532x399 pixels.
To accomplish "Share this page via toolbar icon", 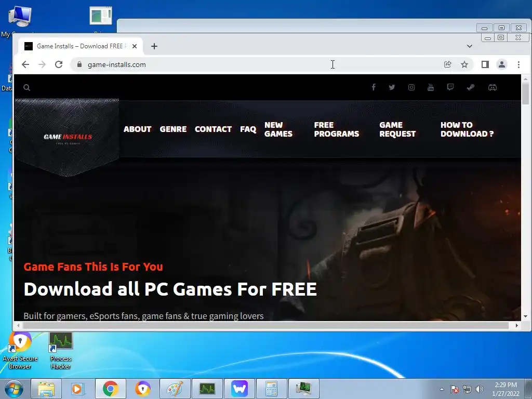I will coord(447,64).
